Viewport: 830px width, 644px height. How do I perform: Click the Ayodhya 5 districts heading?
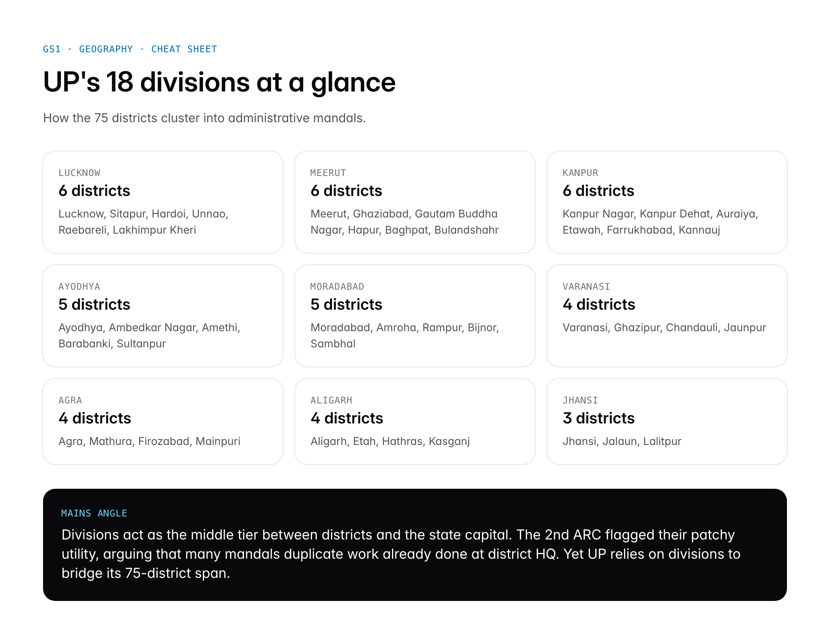tap(94, 304)
